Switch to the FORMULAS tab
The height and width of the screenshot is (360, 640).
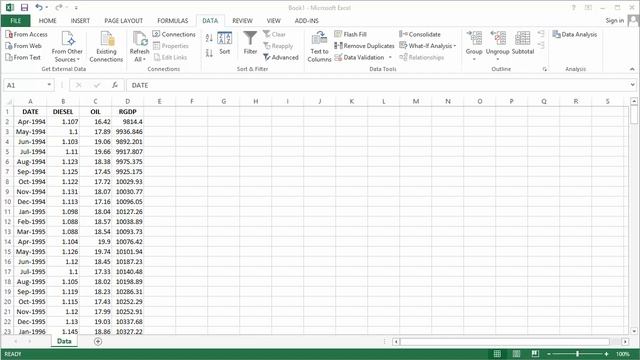(173, 20)
